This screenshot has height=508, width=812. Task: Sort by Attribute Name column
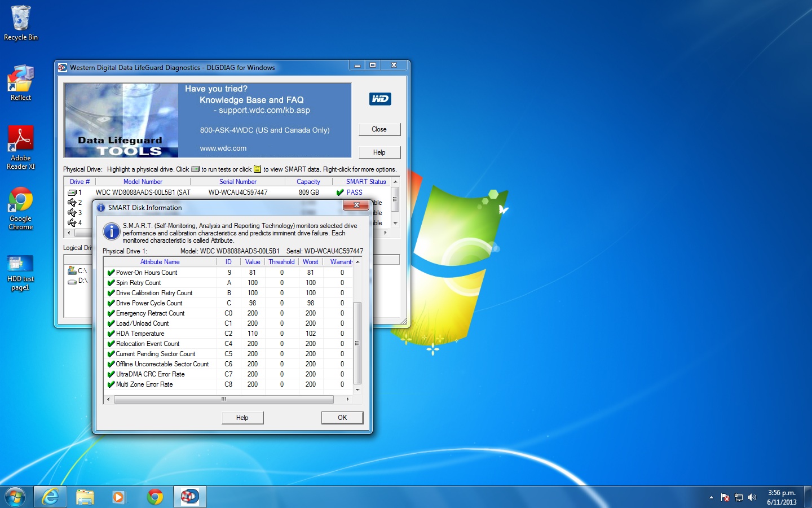160,262
